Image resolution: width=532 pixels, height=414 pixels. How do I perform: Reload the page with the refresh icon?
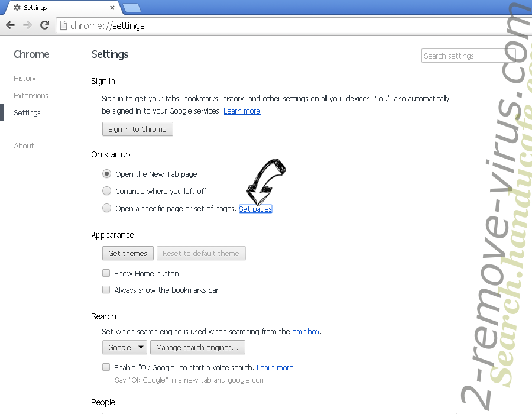point(44,25)
